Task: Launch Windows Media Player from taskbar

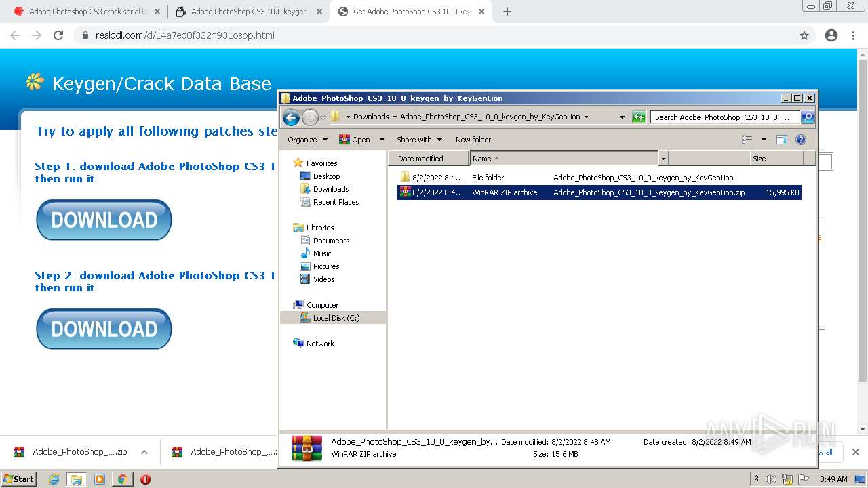Action: click(x=100, y=479)
